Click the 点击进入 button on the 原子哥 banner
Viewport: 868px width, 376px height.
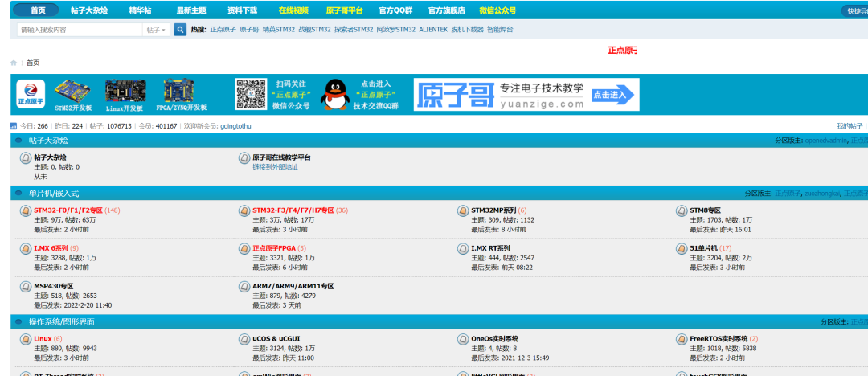612,94
